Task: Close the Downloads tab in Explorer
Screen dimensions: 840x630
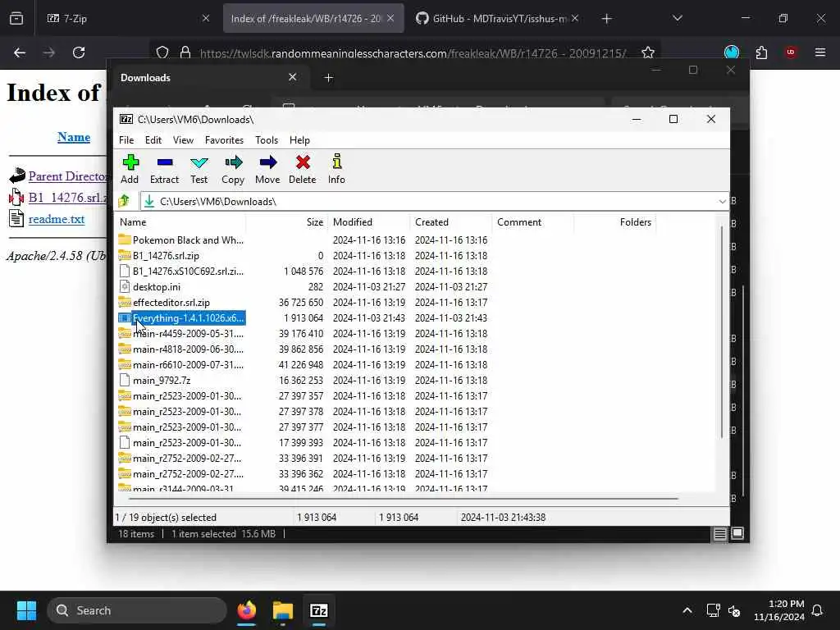Action: coord(293,77)
